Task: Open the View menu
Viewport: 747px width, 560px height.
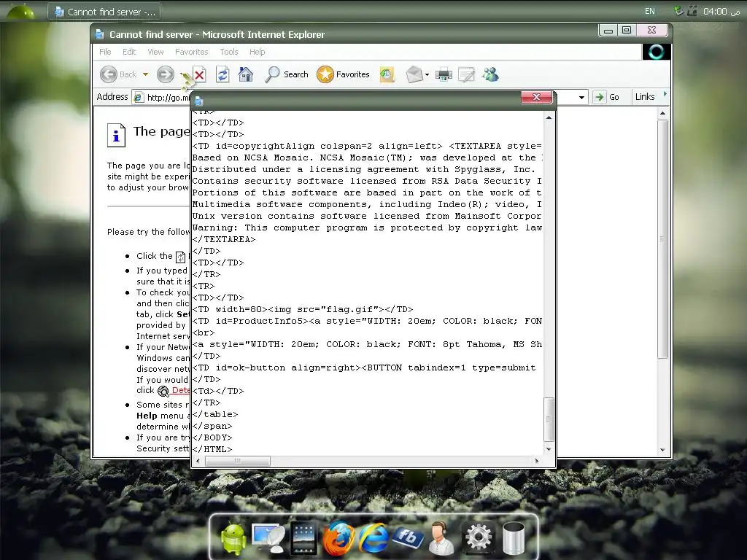Action: point(155,52)
